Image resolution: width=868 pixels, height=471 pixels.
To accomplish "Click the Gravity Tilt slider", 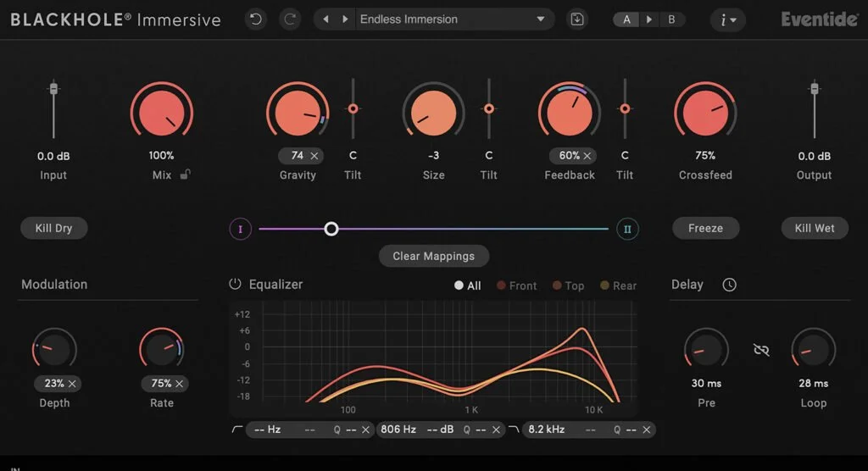I will [x=353, y=108].
